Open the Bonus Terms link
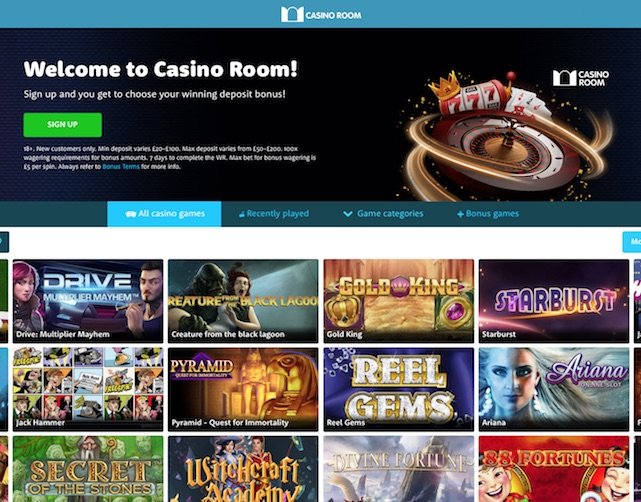 click(x=121, y=166)
